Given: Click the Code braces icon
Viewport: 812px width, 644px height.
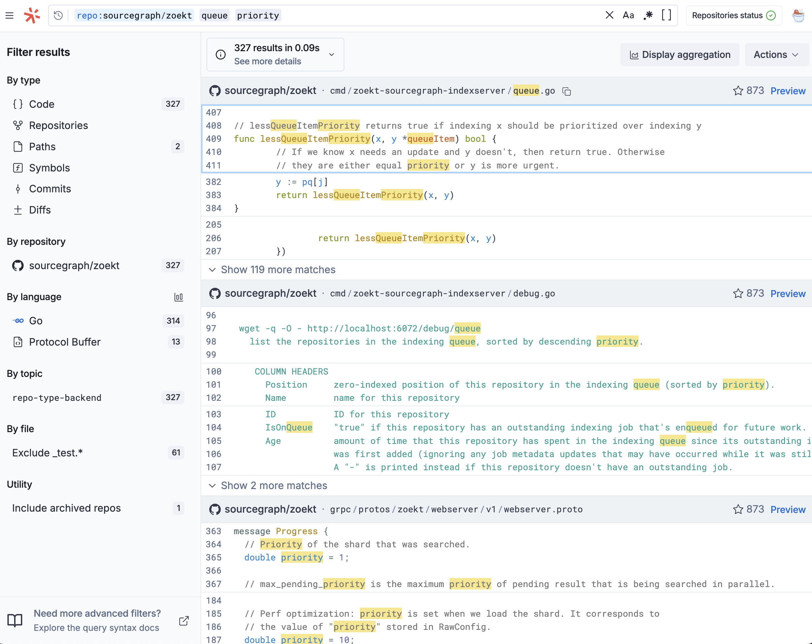Looking at the screenshot, I should 18,104.
